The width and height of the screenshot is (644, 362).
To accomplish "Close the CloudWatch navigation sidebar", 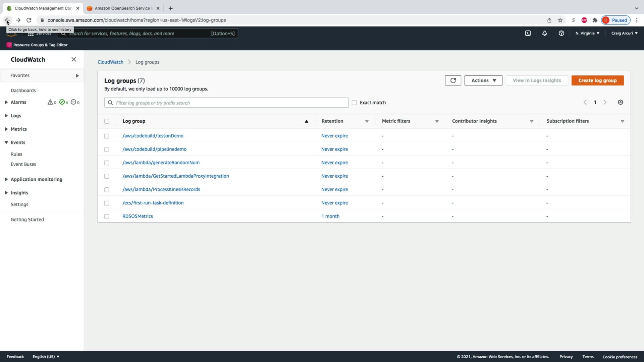I will 74,59.
